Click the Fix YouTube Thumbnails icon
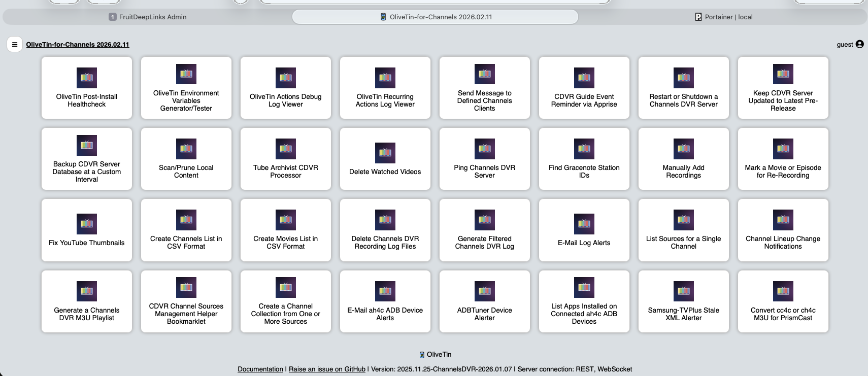Viewport: 868px width, 376px height. (87, 224)
